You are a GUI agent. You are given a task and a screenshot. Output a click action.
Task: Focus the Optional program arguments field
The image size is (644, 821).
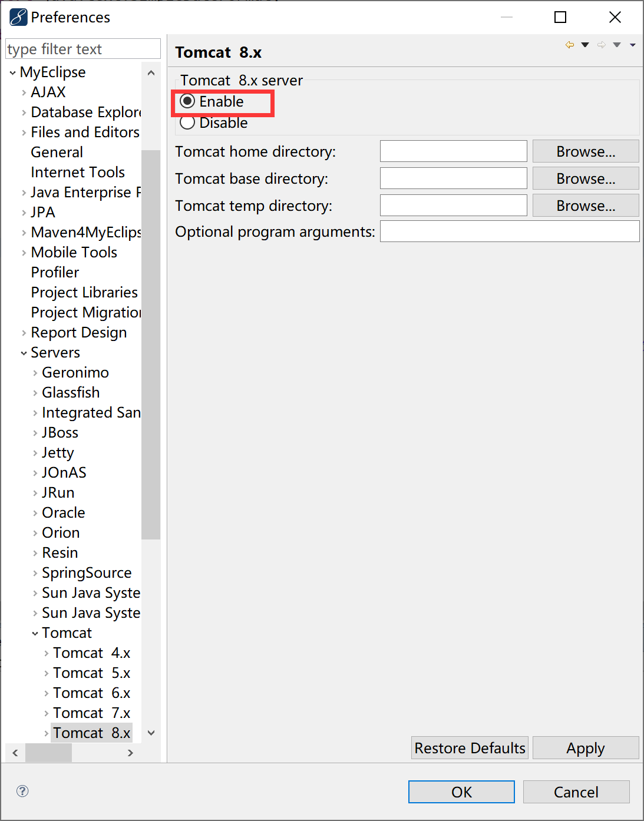point(510,231)
